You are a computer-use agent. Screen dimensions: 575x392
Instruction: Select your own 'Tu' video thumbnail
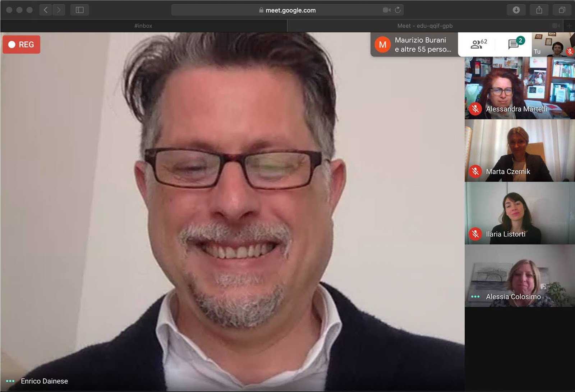click(x=553, y=45)
